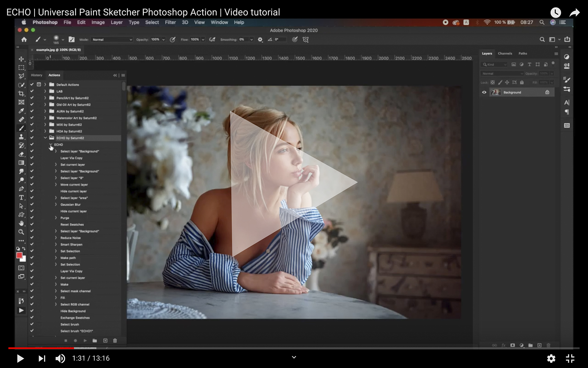Select the Crop tool
Image resolution: width=588 pixels, height=368 pixels.
21,93
